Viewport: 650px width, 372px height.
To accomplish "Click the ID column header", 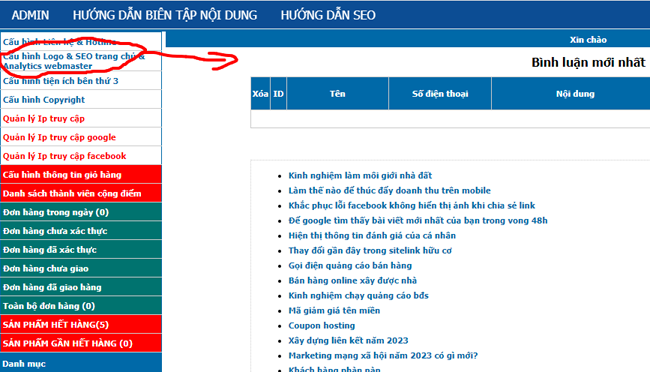I will [278, 94].
